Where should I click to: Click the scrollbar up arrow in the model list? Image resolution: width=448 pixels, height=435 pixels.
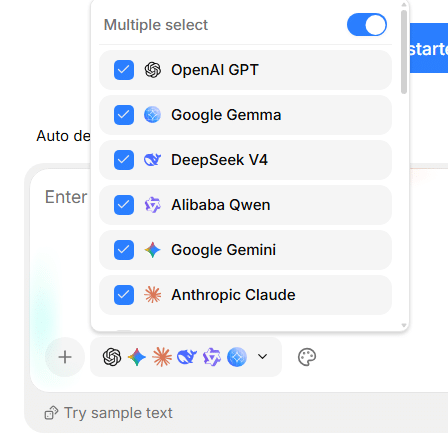tap(404, 5)
